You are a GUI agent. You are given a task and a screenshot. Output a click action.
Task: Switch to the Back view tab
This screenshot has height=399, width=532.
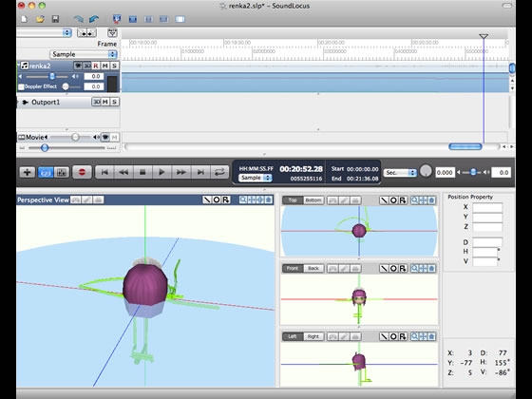(x=313, y=268)
